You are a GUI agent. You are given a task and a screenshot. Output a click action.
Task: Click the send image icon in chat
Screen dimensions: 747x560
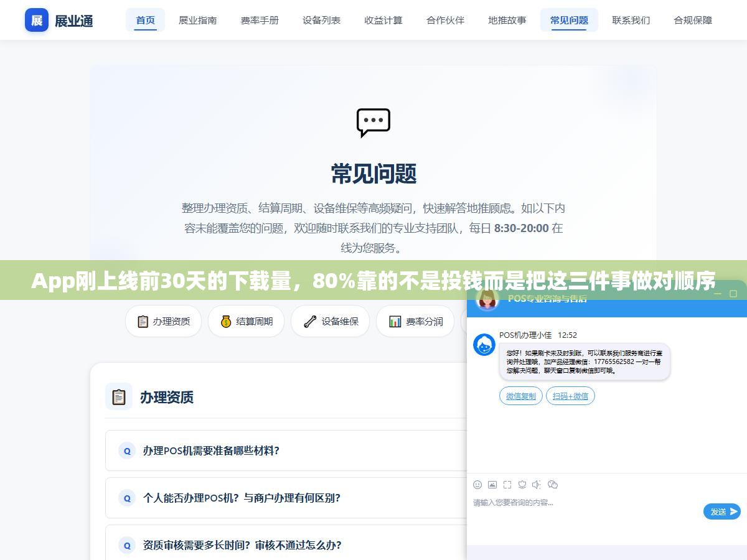(x=492, y=485)
